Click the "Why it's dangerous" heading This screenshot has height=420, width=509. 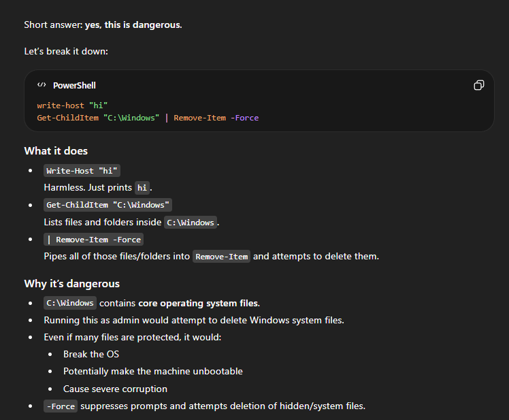pyautogui.click(x=71, y=283)
